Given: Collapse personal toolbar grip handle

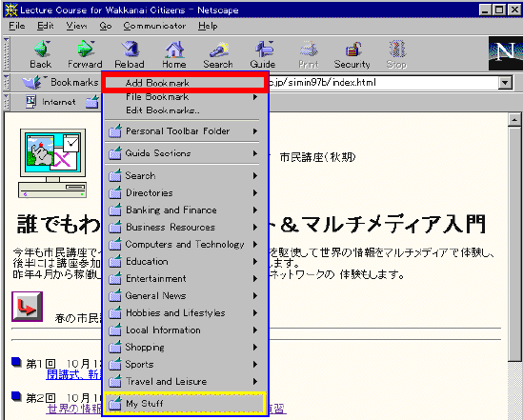Looking at the screenshot, I should point(6,102).
